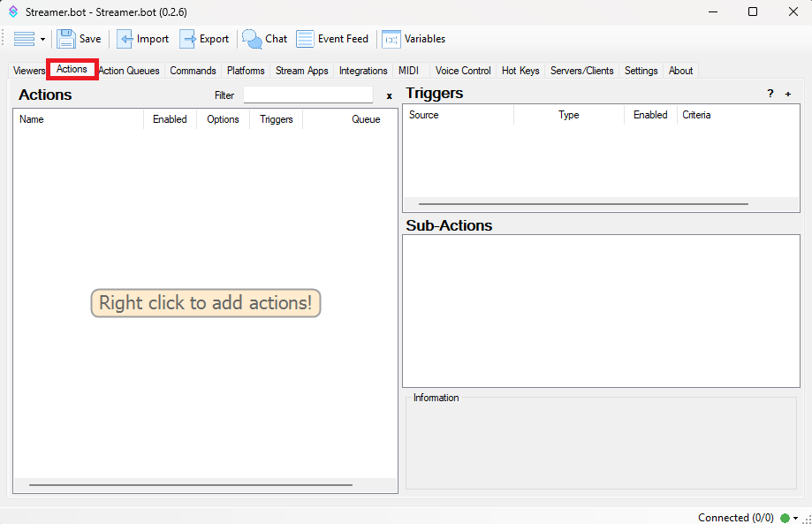Open Triggers help question mark
812x524 pixels.
[x=770, y=94]
